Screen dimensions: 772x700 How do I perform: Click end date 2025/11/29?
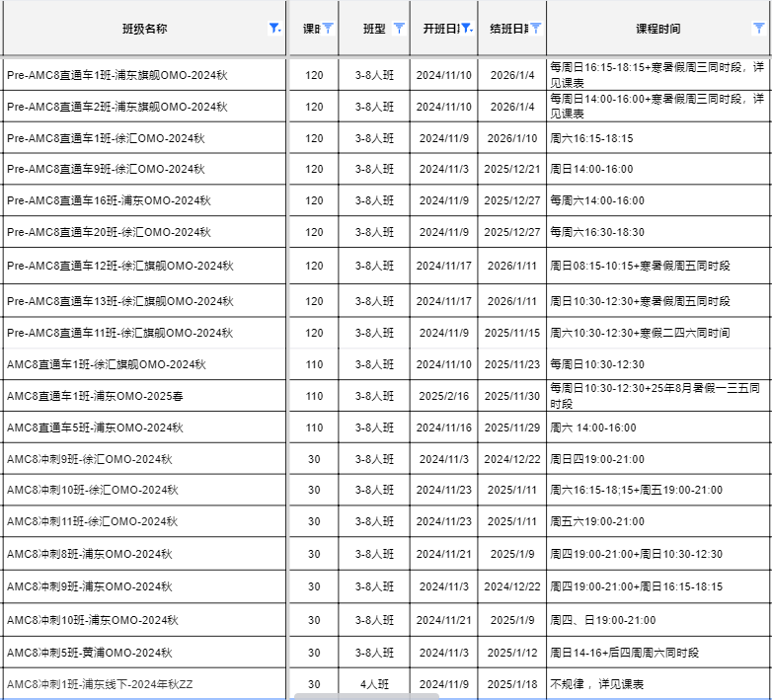coord(512,428)
